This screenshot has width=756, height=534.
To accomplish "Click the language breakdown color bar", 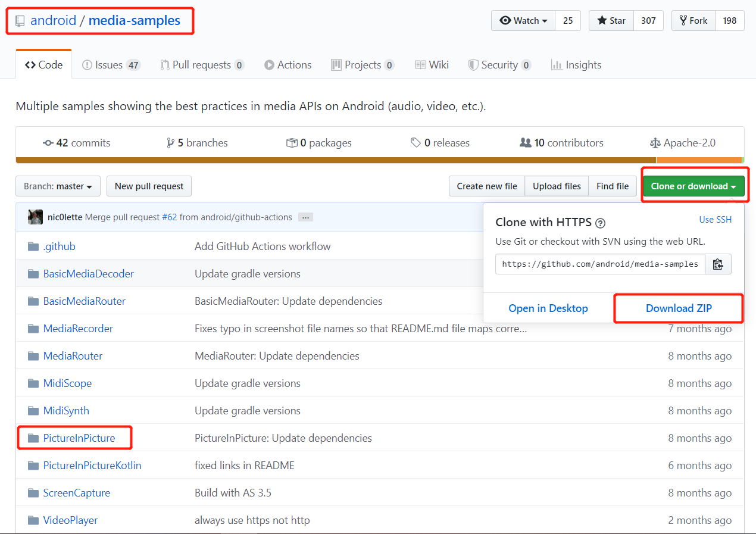I will click(x=380, y=160).
